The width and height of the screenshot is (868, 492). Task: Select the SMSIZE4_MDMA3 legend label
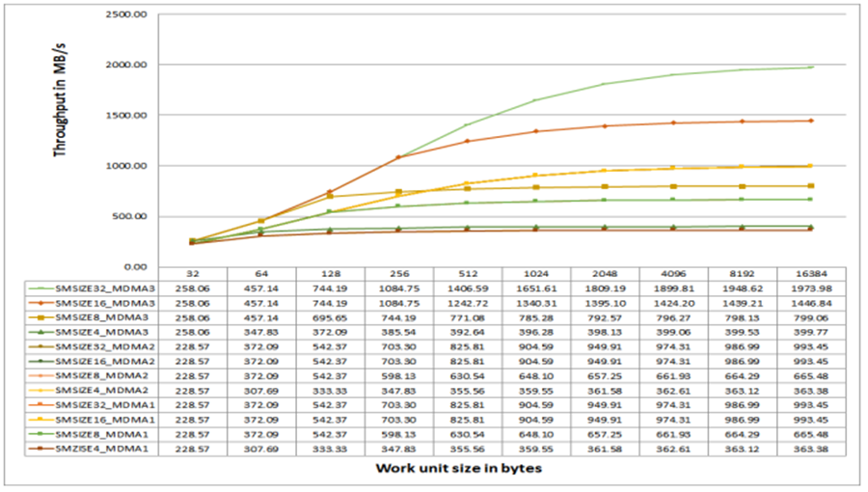102,332
